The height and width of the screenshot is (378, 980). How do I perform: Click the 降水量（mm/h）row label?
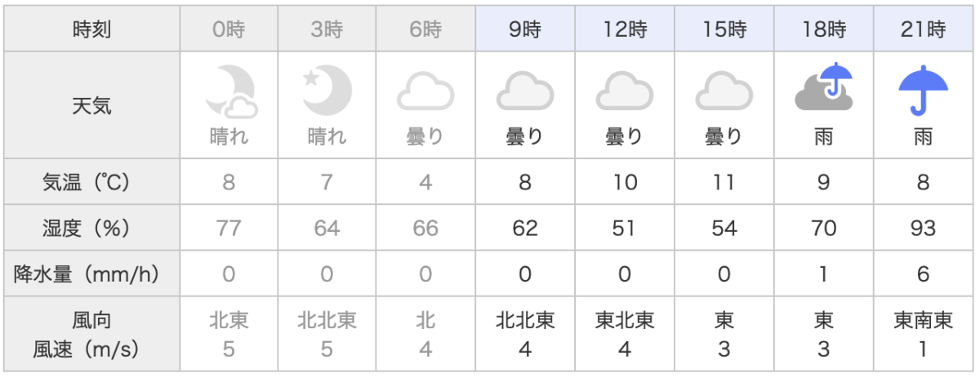pos(92,274)
